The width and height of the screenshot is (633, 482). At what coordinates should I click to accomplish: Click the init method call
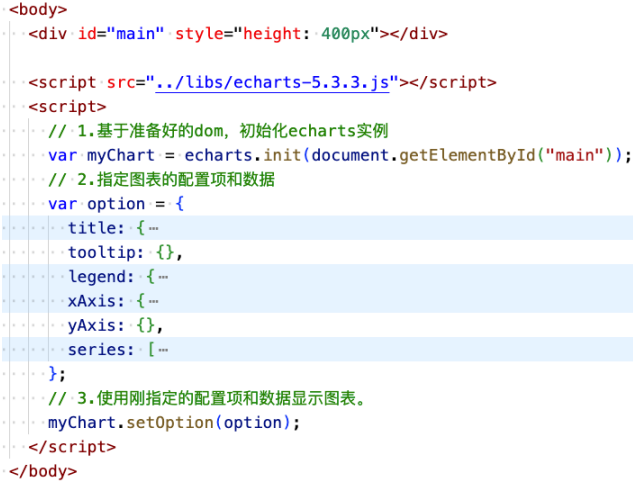[282, 155]
